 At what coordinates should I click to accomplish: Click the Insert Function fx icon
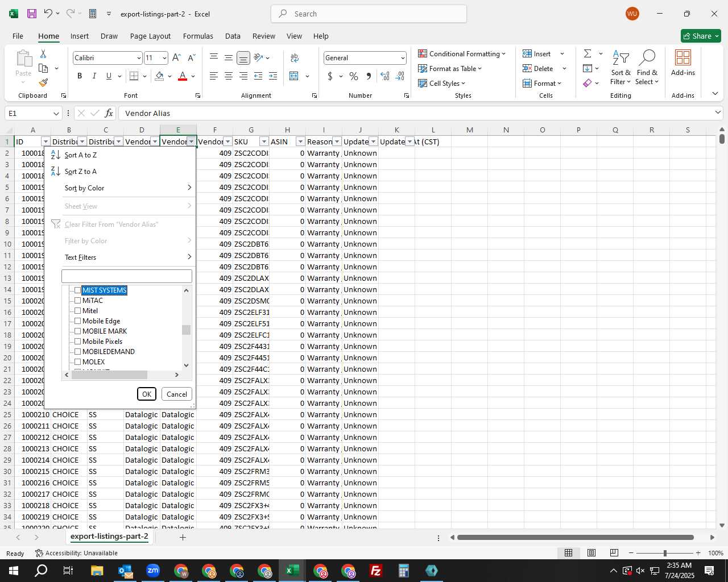(109, 113)
